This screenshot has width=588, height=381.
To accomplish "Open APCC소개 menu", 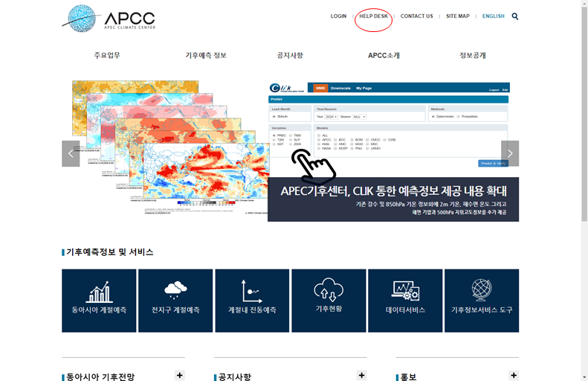I will point(384,56).
